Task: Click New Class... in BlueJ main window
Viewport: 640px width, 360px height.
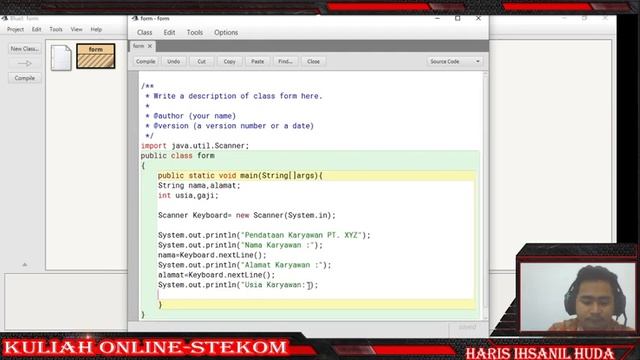Action: [24, 49]
